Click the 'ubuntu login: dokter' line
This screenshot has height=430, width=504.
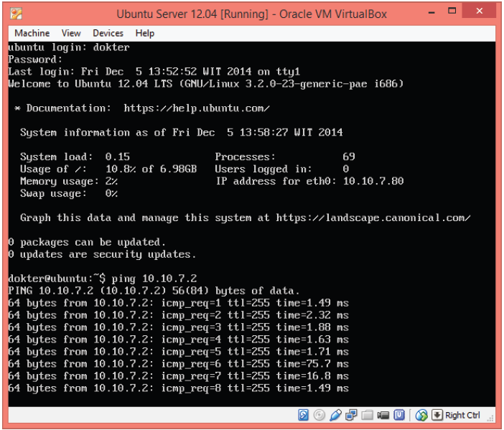tap(69, 47)
